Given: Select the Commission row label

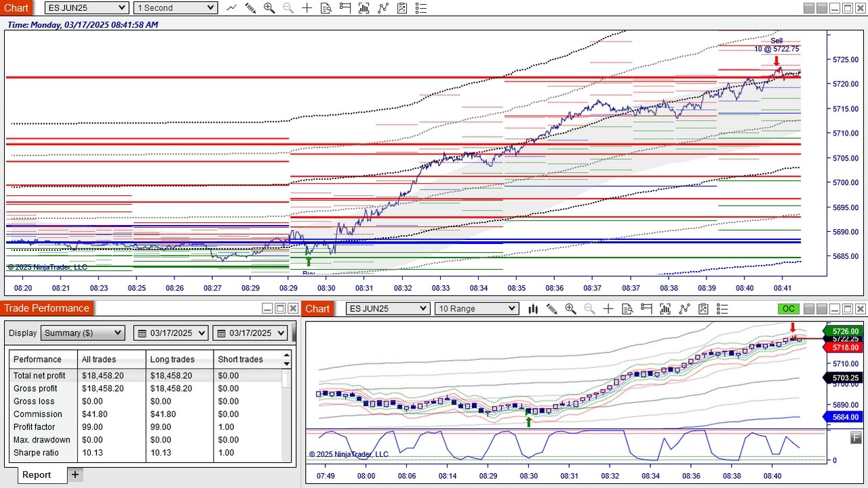Looking at the screenshot, I should pyautogui.click(x=38, y=414).
